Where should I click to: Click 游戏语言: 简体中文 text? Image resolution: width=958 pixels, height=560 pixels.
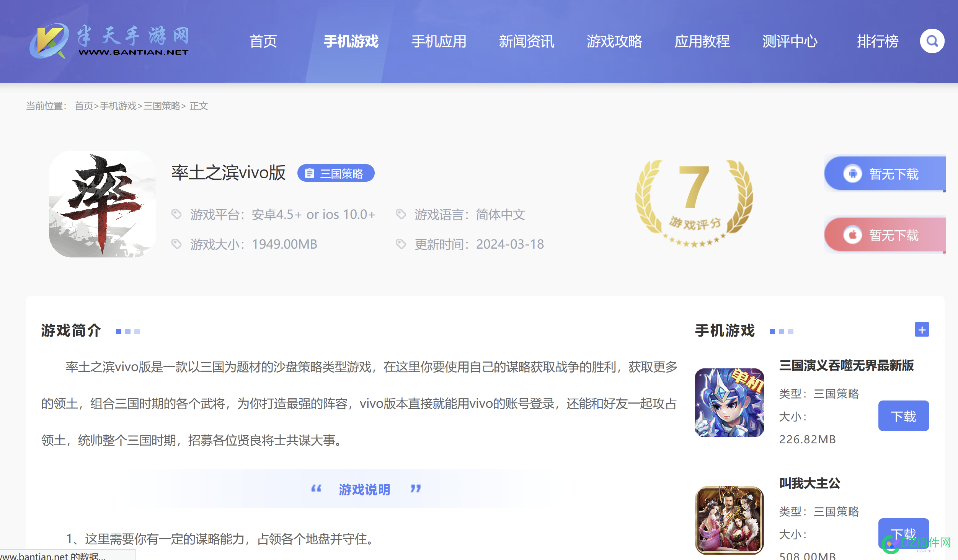pos(470,215)
